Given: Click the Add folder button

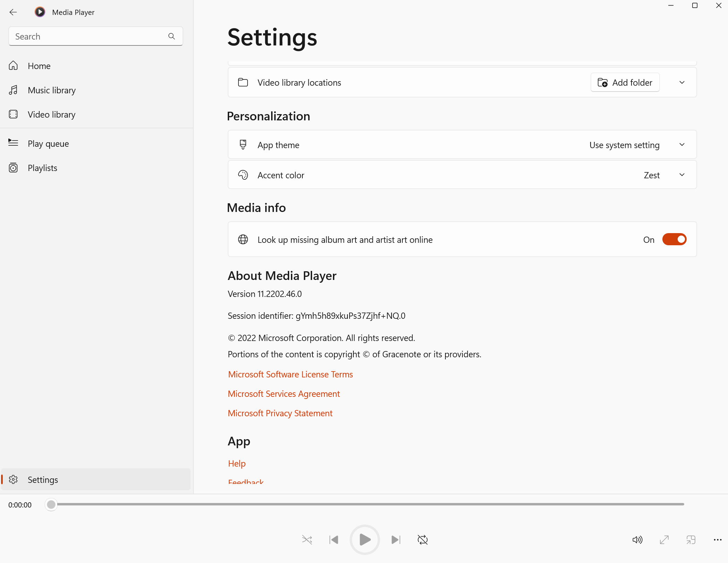Looking at the screenshot, I should tap(625, 83).
